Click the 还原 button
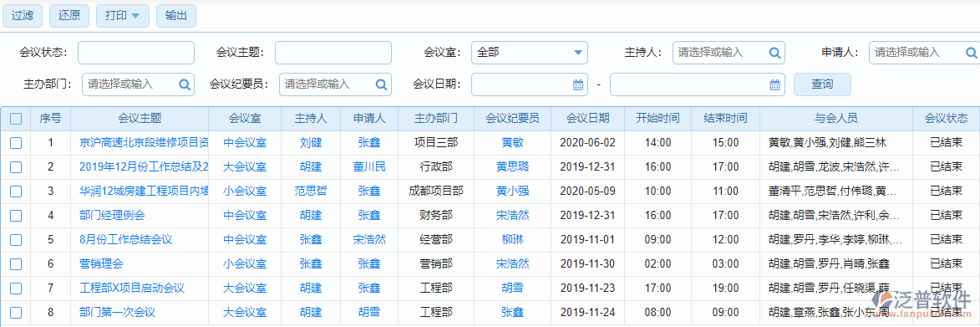This screenshot has width=980, height=327. click(69, 16)
